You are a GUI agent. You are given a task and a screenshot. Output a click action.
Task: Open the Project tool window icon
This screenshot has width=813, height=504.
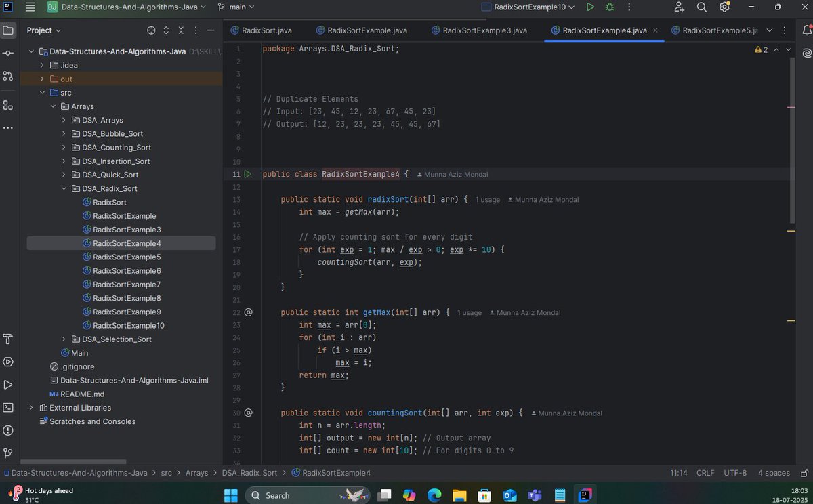click(8, 30)
